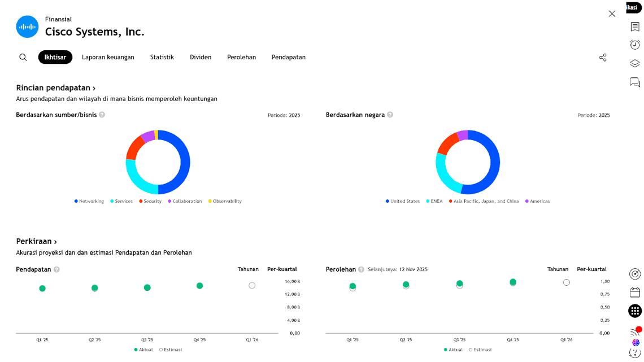Open the layers stack icon in sidebar
The image size is (644, 362).
pos(635,63)
